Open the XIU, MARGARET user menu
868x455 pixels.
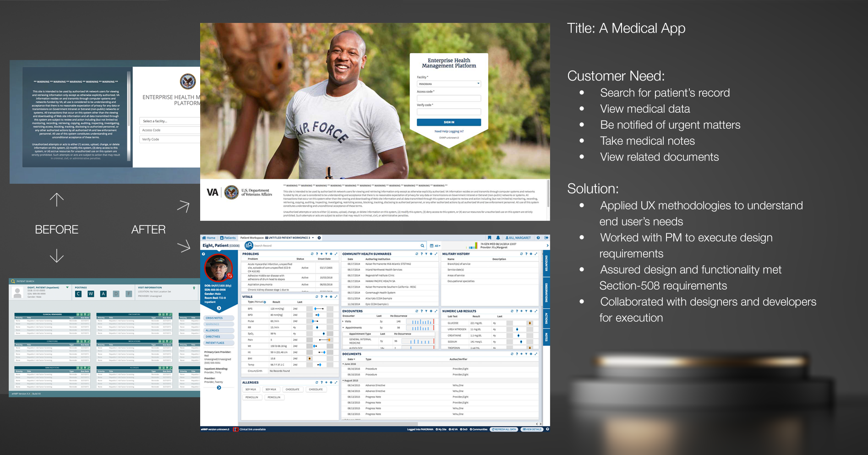518,238
